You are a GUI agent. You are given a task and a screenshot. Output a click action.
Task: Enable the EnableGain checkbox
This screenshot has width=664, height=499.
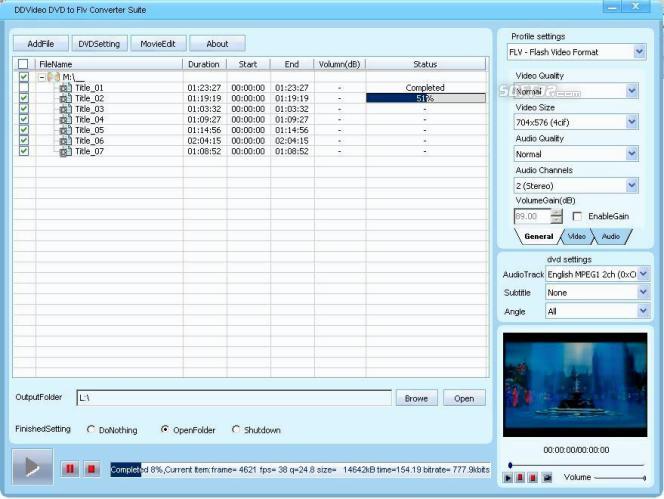(x=577, y=216)
